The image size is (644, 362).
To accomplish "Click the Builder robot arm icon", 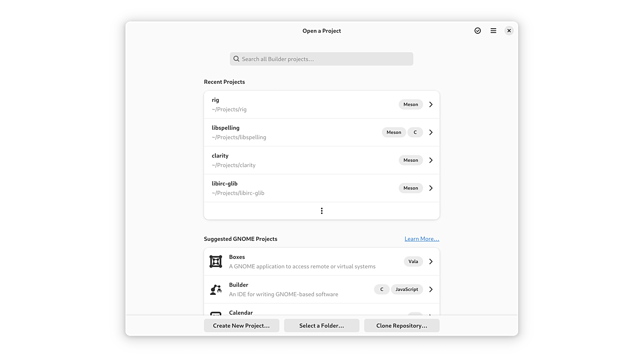I will pos(216,290).
